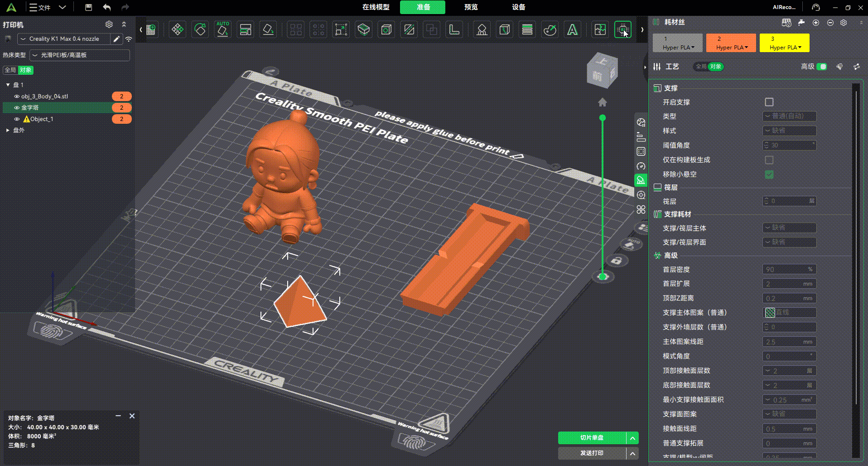Open the 热床类型 bed type dropdown

point(80,55)
